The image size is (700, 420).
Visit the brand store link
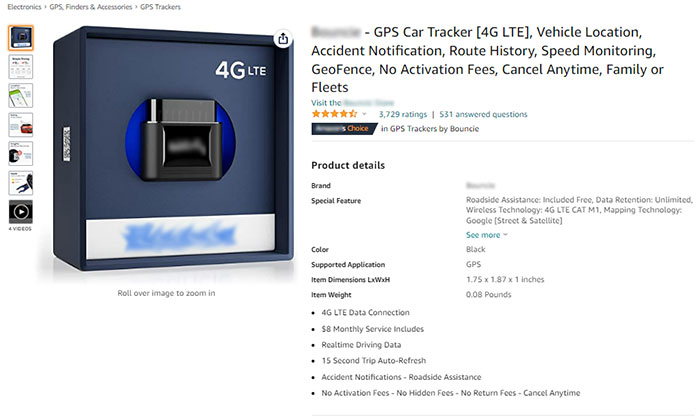pyautogui.click(x=352, y=103)
